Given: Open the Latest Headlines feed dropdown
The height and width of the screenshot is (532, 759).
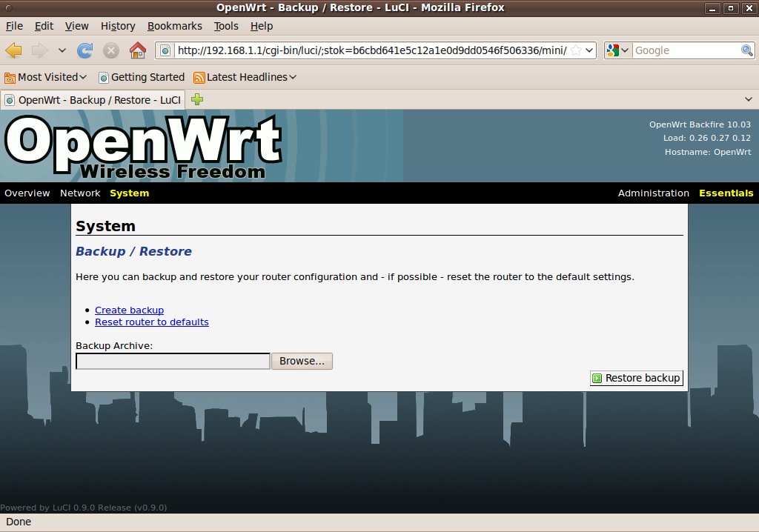Looking at the screenshot, I should click(x=245, y=77).
